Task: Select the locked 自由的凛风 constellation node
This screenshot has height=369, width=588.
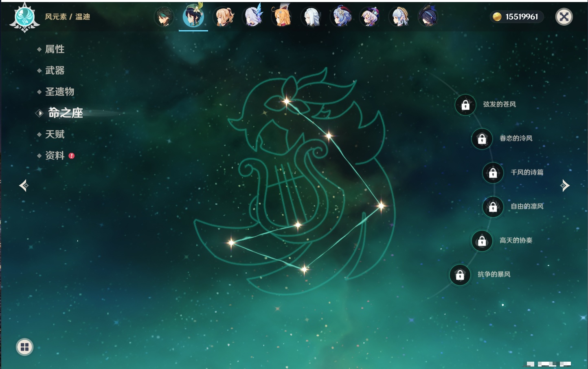Action: [493, 207]
